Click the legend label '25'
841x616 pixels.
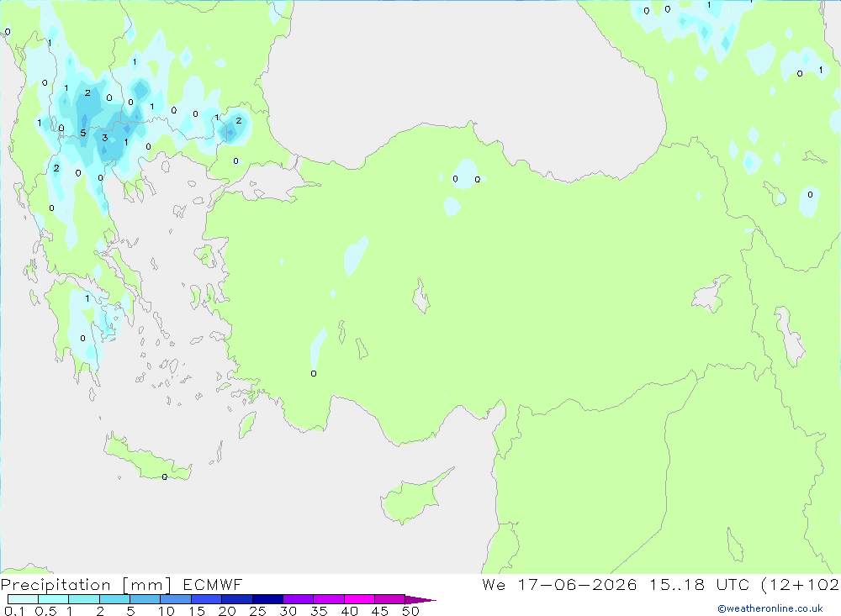(258, 611)
